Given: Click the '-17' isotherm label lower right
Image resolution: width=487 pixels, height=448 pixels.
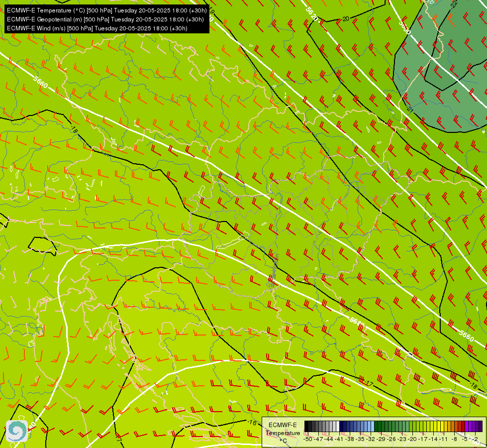Looking at the screenshot, I should point(368,383).
